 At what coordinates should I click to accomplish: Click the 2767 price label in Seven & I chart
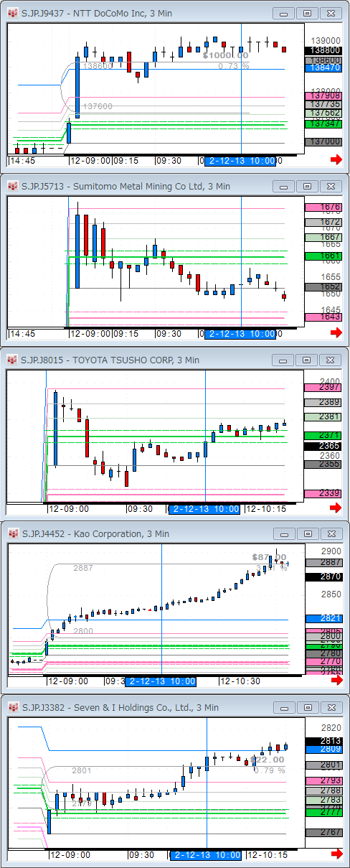(x=323, y=832)
